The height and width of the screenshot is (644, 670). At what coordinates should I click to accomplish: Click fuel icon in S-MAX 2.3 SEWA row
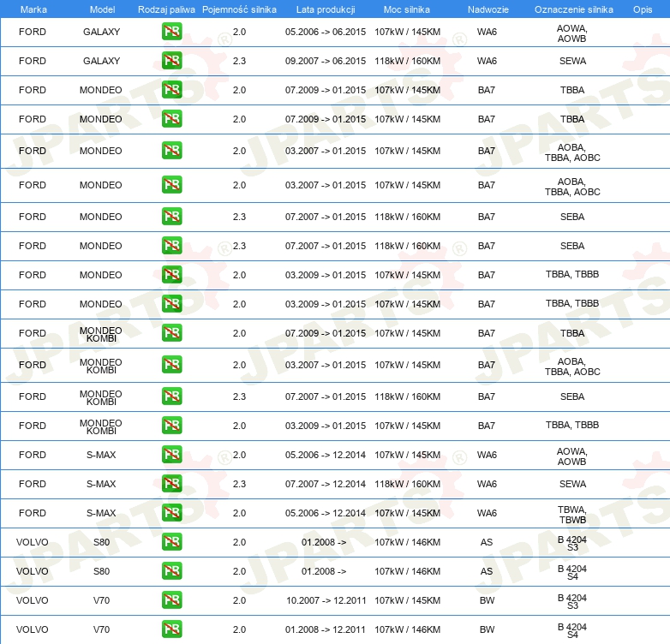point(171,483)
